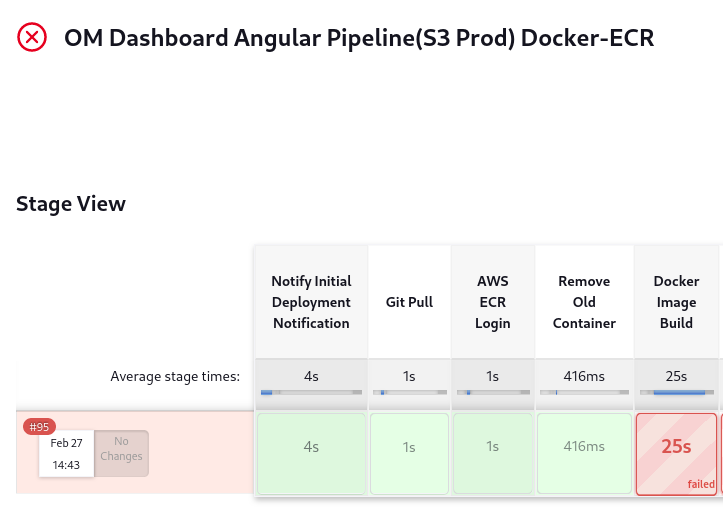Click the OM Dashboard Angular Pipeline title

pos(359,38)
